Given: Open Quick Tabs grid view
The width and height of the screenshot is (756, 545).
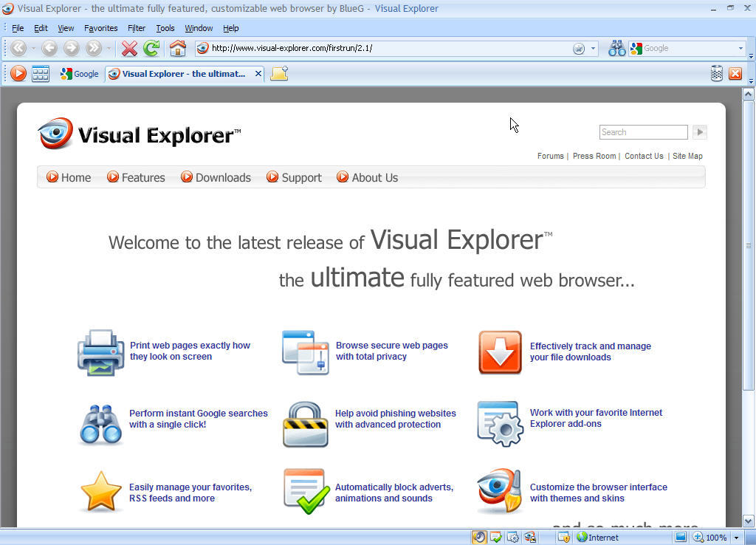Looking at the screenshot, I should pyautogui.click(x=41, y=73).
